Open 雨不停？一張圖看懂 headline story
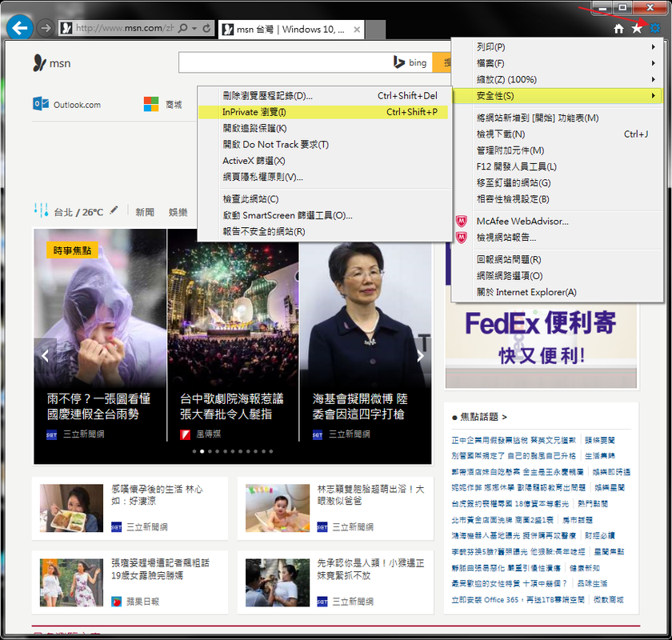This screenshot has width=672, height=640. pyautogui.click(x=99, y=406)
